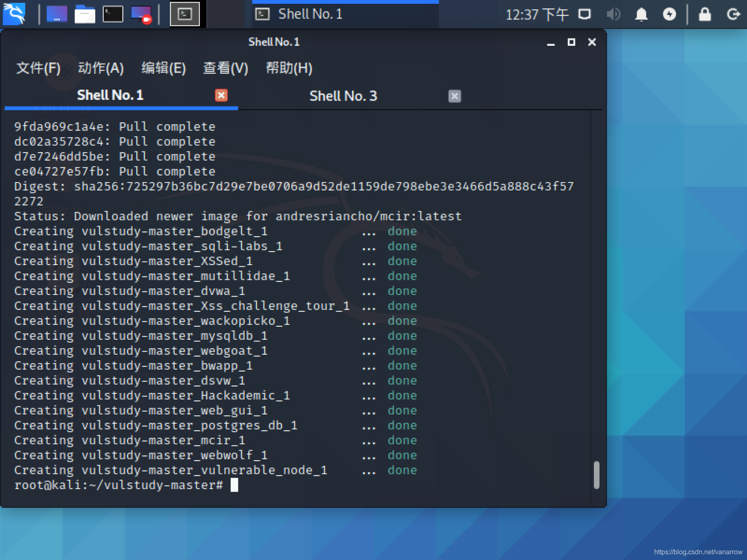Click the Shell No.1 window title bar text
The height and width of the screenshot is (560, 747).
(x=274, y=42)
